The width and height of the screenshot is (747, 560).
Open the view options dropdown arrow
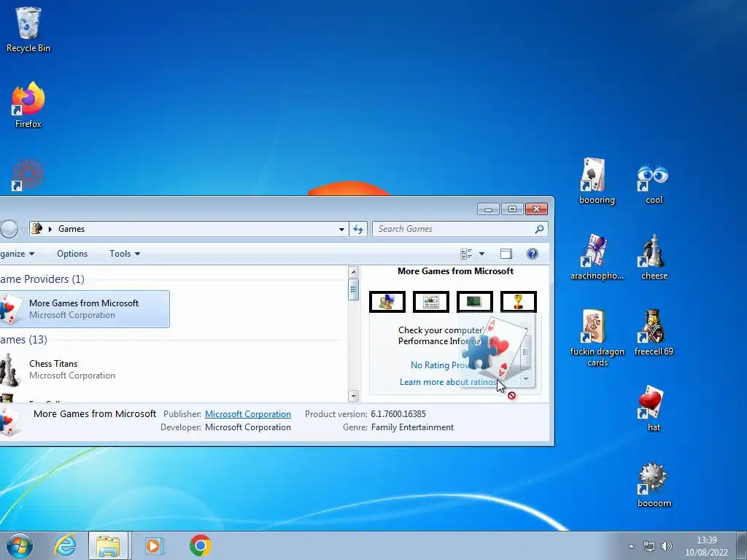point(481,254)
